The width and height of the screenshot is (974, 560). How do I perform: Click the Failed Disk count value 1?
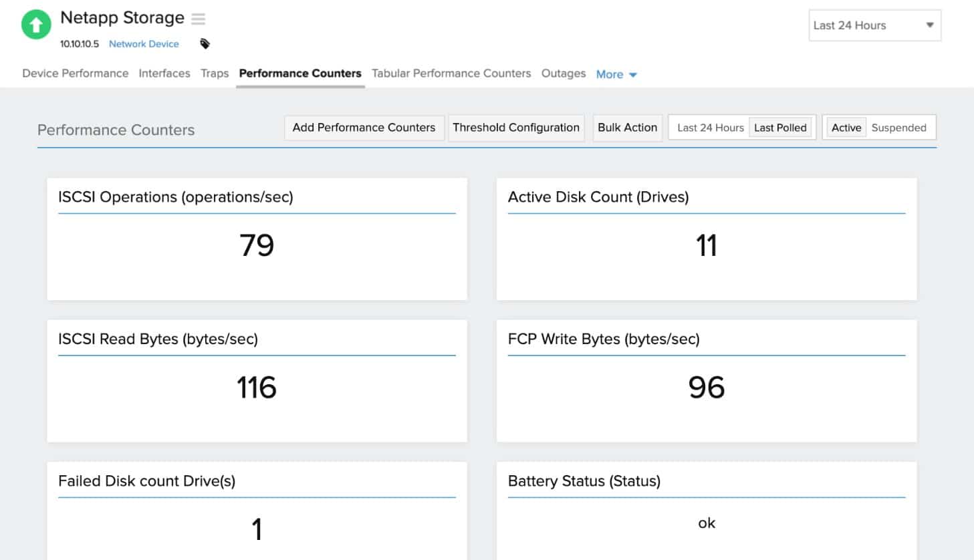pos(257,529)
